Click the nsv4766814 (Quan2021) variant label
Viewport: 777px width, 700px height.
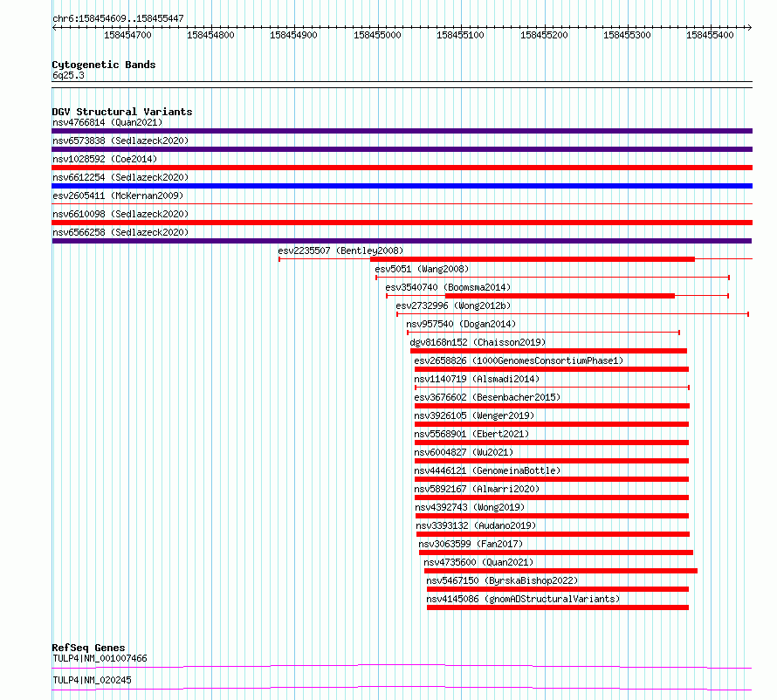coord(107,122)
